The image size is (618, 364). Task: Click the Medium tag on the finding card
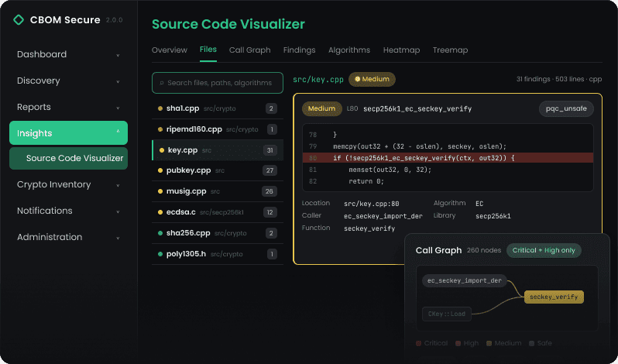[322, 108]
